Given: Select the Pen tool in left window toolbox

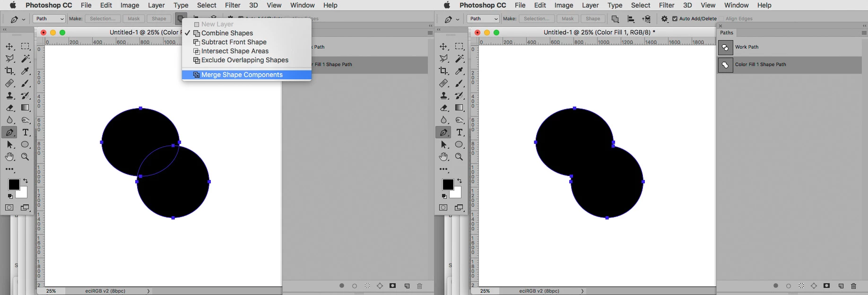Looking at the screenshot, I should pos(9,133).
